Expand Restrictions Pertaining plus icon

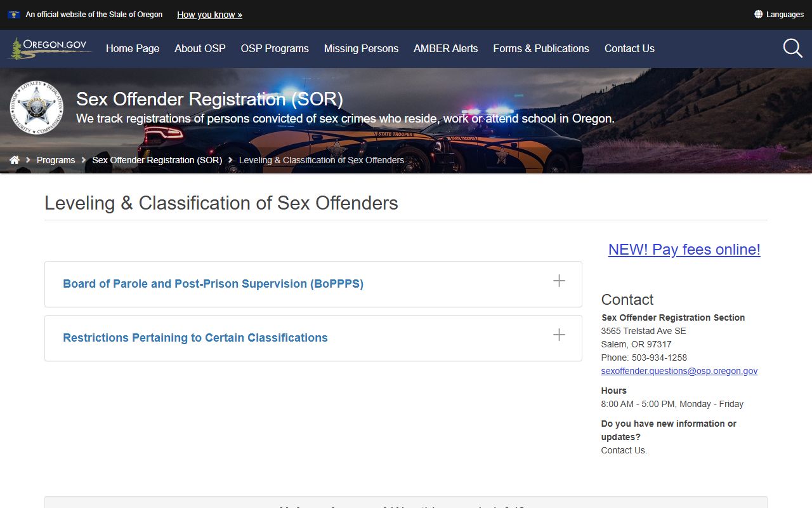pos(559,335)
